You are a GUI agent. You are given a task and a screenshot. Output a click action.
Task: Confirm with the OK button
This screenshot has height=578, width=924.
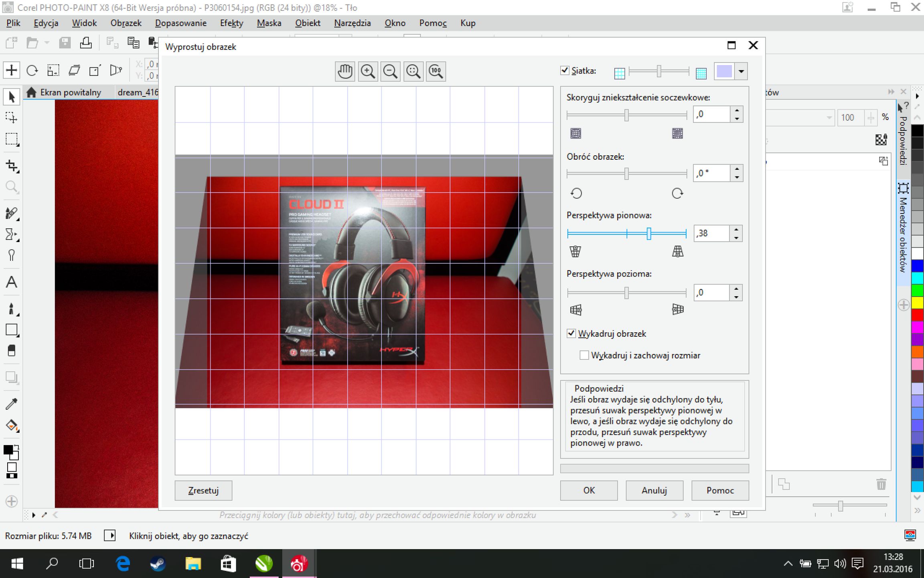(x=589, y=490)
